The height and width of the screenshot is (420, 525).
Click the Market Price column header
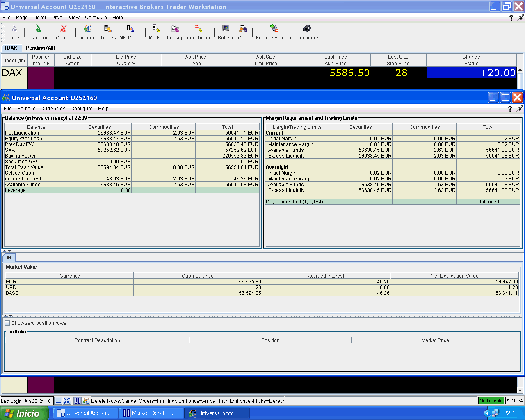click(435, 340)
